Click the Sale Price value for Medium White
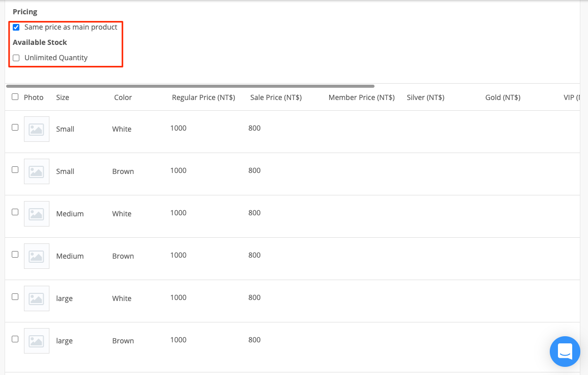588x375 pixels. point(254,213)
